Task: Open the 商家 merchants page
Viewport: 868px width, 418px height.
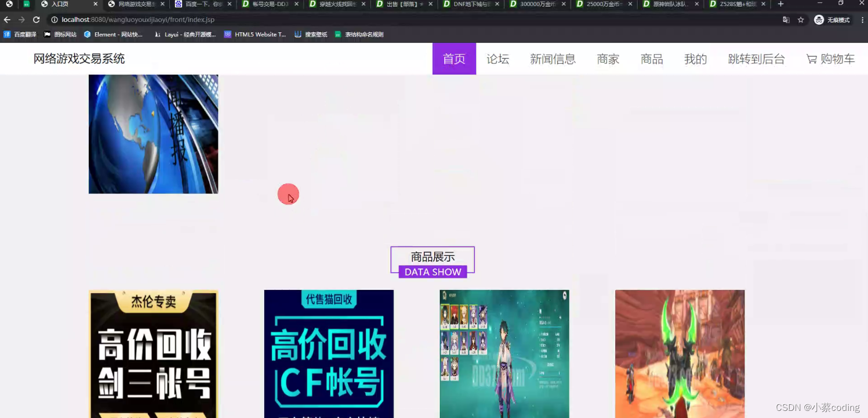Action: pyautogui.click(x=608, y=59)
